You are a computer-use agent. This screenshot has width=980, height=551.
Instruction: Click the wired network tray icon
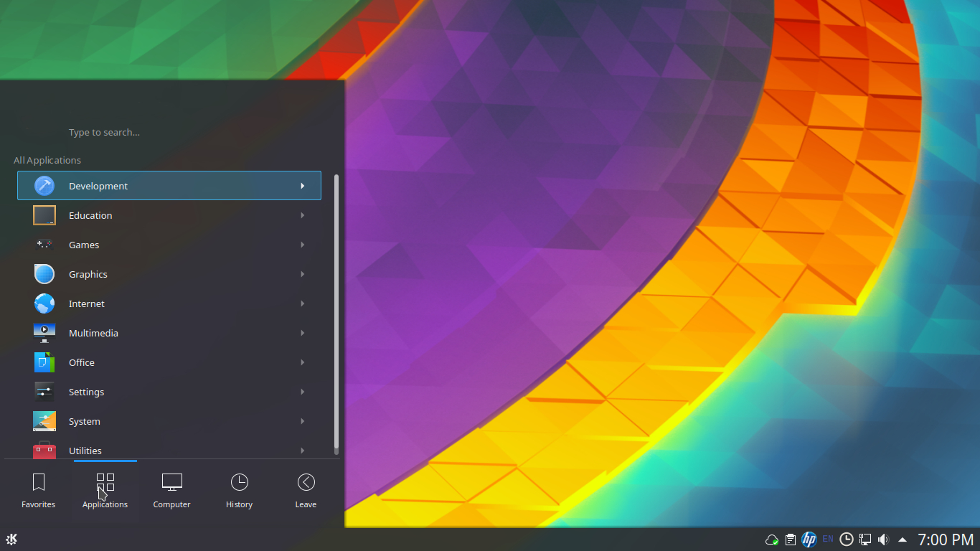point(865,540)
